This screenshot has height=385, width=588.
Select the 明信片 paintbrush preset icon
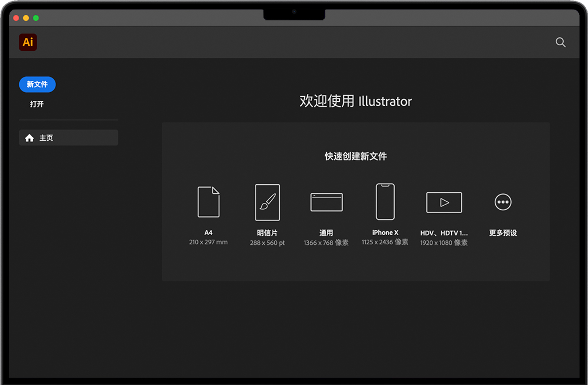click(x=267, y=202)
